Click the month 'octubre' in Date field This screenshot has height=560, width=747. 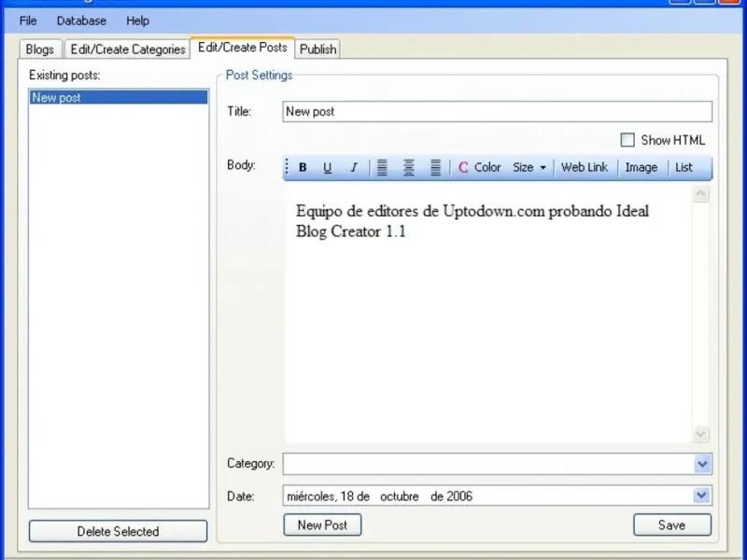click(400, 497)
